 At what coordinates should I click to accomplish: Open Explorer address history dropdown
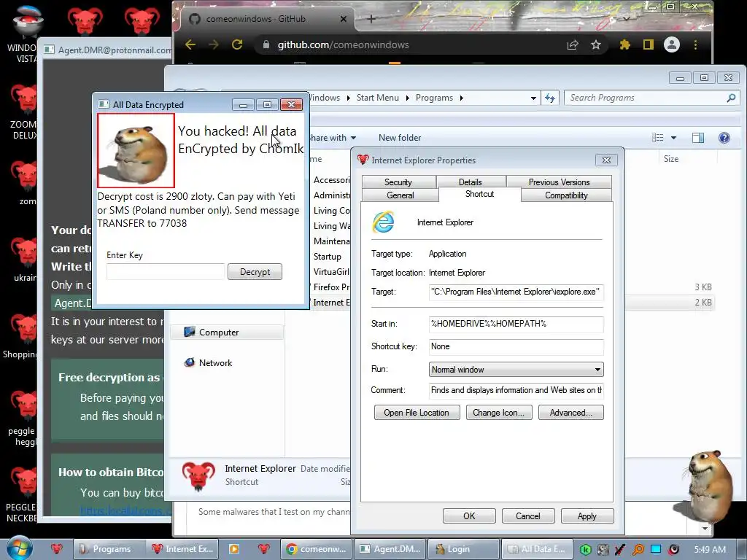point(533,98)
